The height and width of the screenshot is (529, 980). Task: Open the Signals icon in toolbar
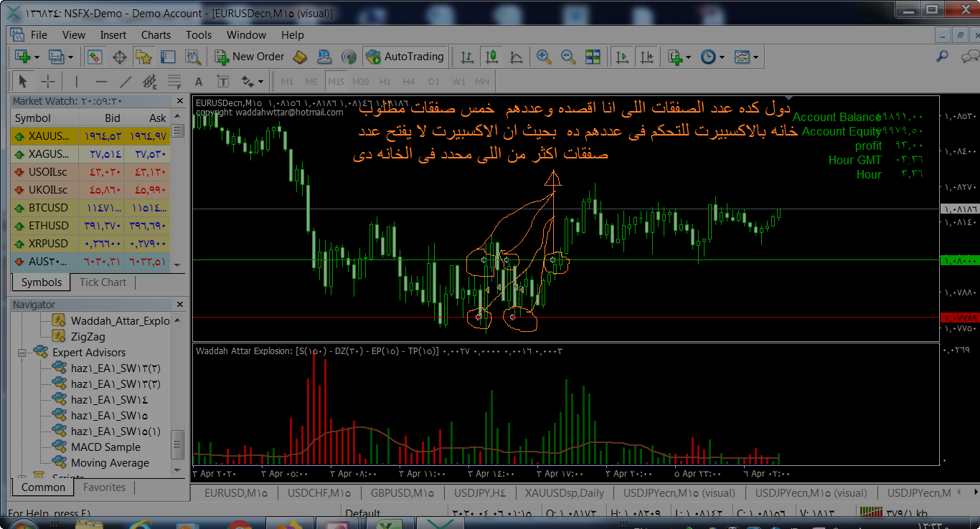(349, 57)
